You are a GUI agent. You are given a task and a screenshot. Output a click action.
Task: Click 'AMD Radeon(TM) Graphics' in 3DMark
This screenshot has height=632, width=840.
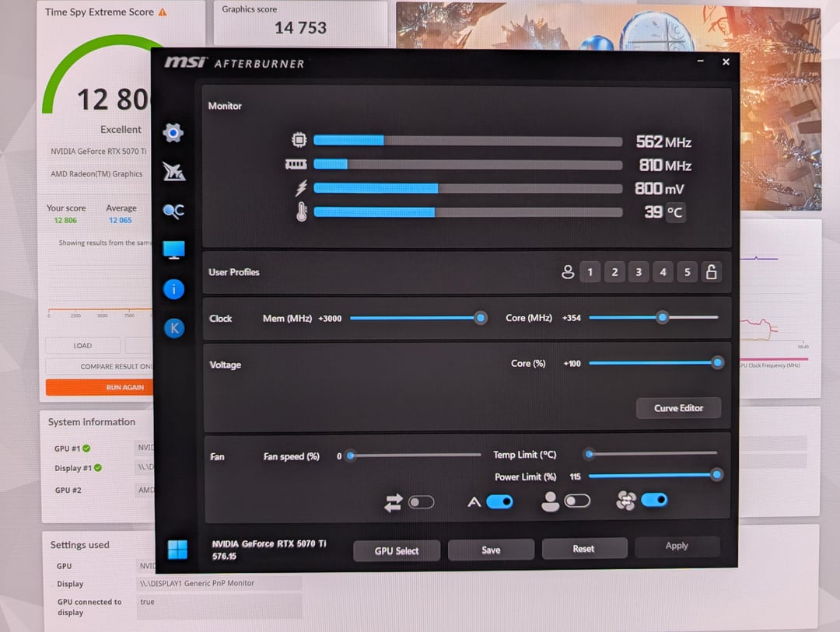pyautogui.click(x=96, y=174)
